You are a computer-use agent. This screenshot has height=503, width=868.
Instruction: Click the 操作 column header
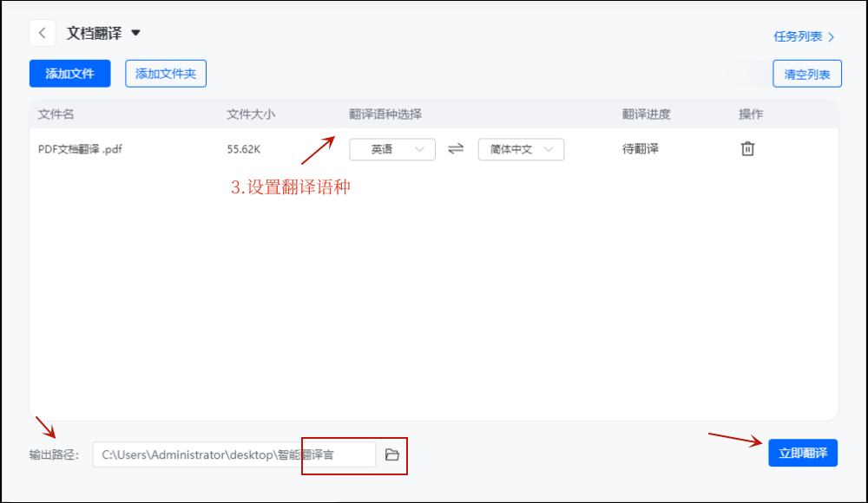[751, 114]
